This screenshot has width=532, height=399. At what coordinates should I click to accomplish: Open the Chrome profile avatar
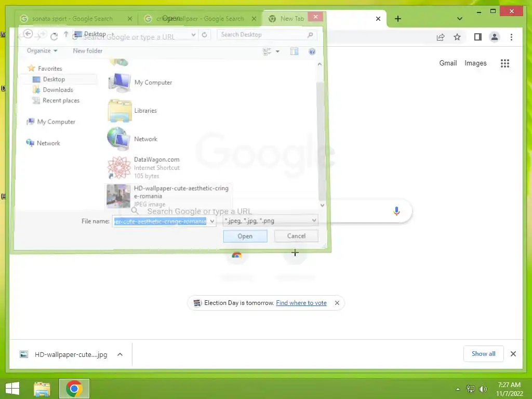[495, 37]
